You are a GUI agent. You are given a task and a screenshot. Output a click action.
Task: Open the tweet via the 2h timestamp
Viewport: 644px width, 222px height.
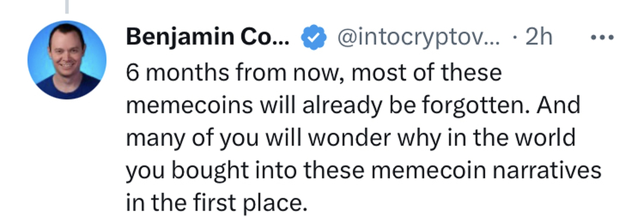pos(539,38)
